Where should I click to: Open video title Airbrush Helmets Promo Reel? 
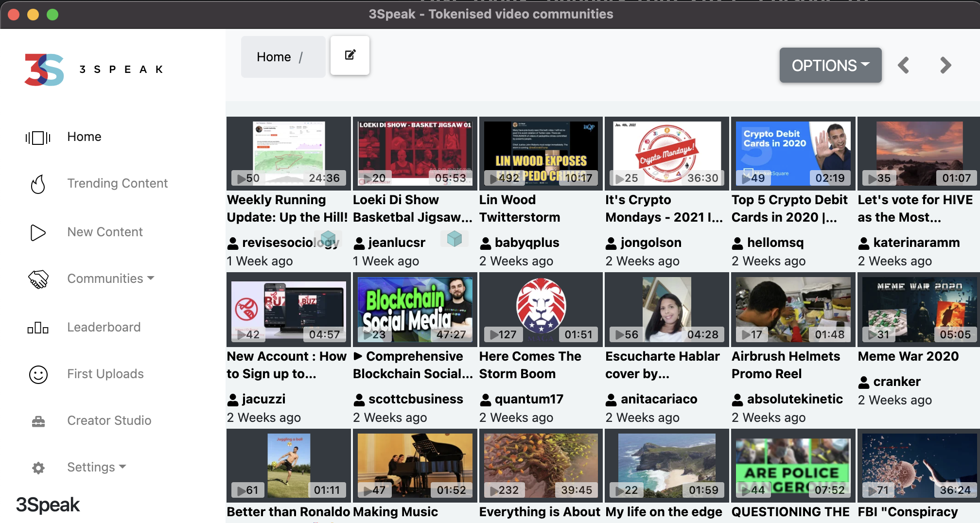(x=786, y=365)
